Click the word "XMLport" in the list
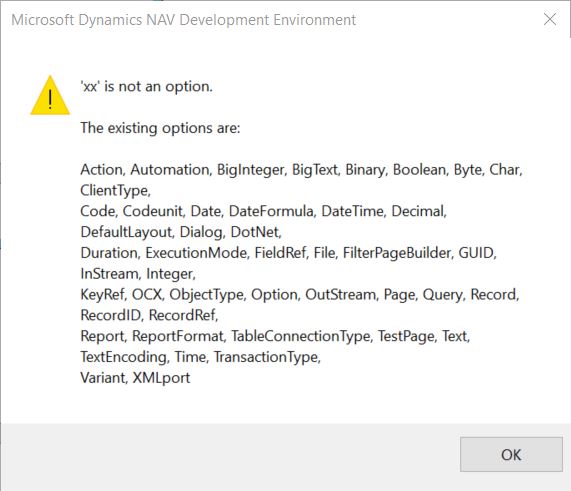 click(161, 378)
